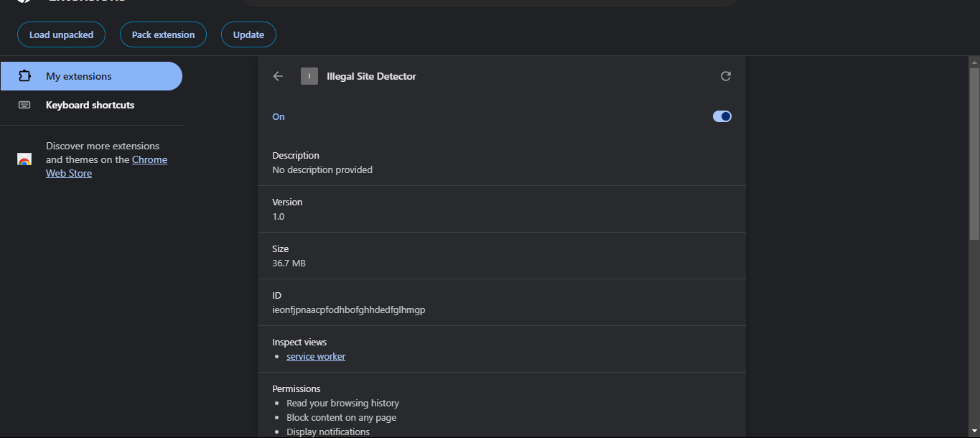The width and height of the screenshot is (980, 438).
Task: Click the Chrome Web Store rainbow icon
Action: coord(24,159)
